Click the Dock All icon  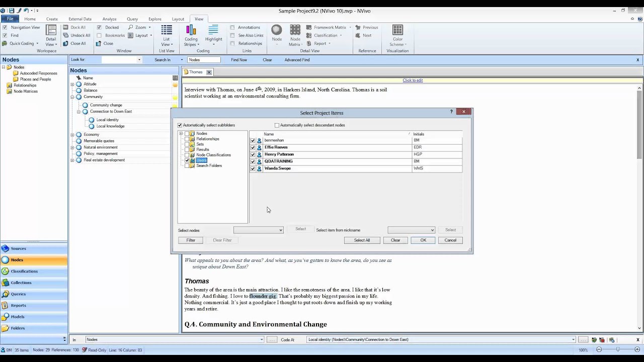[66, 28]
